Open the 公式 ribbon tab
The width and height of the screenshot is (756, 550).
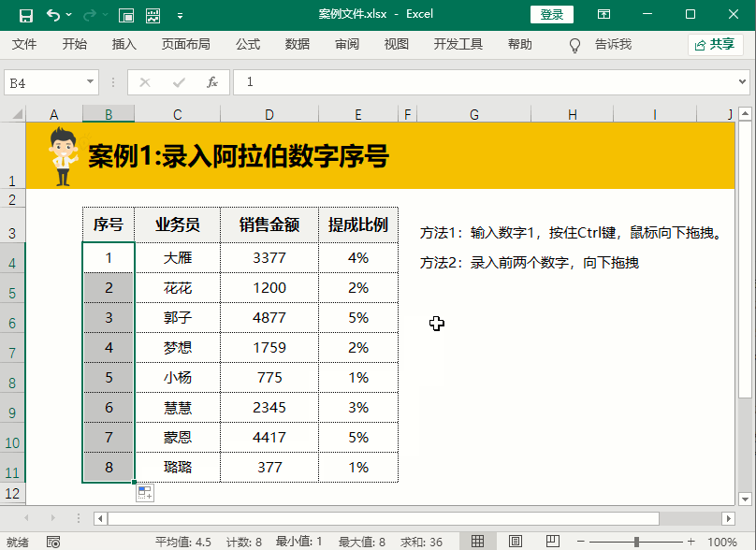(248, 44)
